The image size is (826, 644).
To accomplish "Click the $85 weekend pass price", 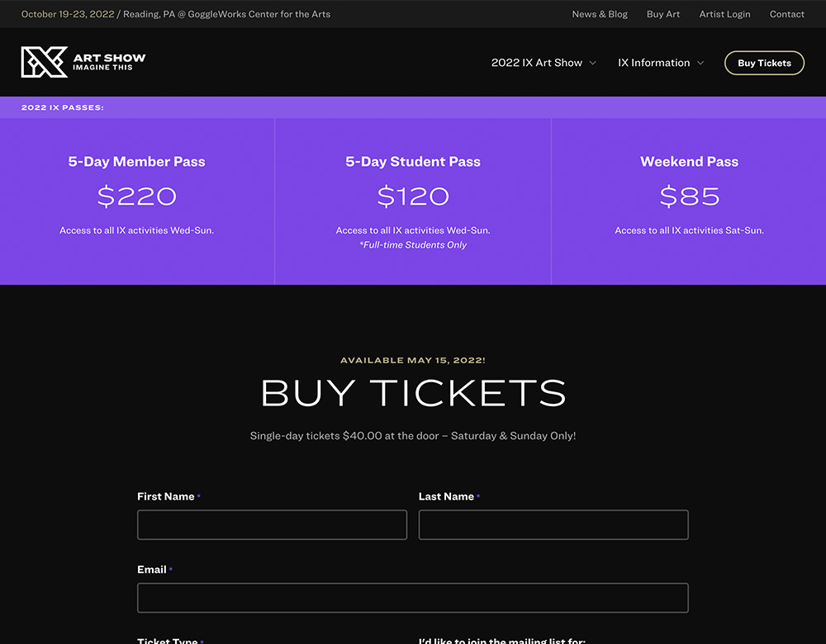I will click(689, 197).
